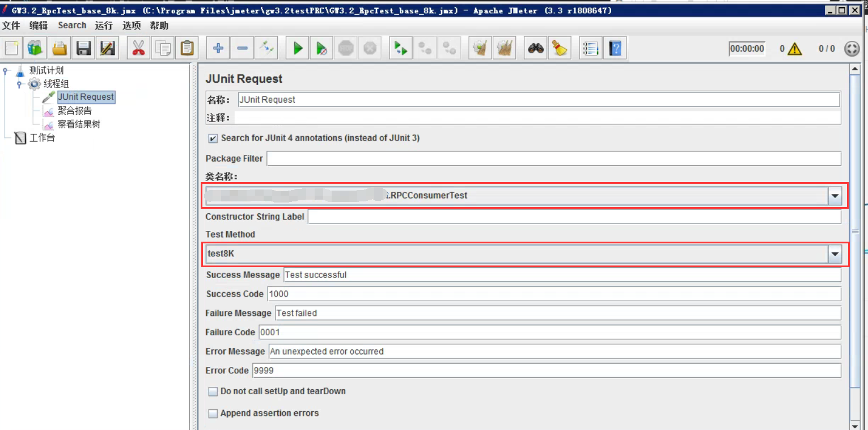
Task: Select 聚合报告 listener in tree
Action: pyautogui.click(x=75, y=111)
